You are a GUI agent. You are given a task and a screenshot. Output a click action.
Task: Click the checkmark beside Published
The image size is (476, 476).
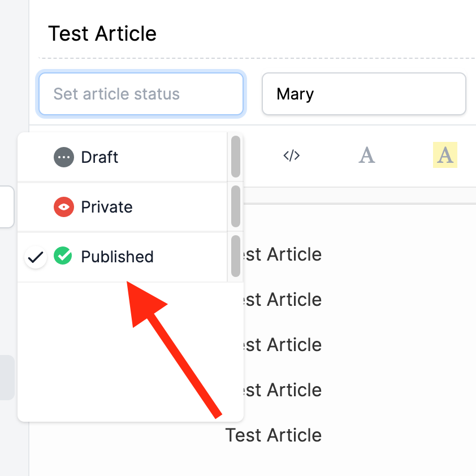click(x=36, y=257)
